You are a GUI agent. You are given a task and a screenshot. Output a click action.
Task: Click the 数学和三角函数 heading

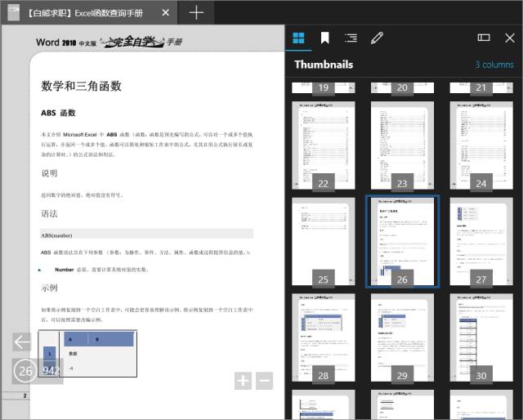tap(81, 86)
